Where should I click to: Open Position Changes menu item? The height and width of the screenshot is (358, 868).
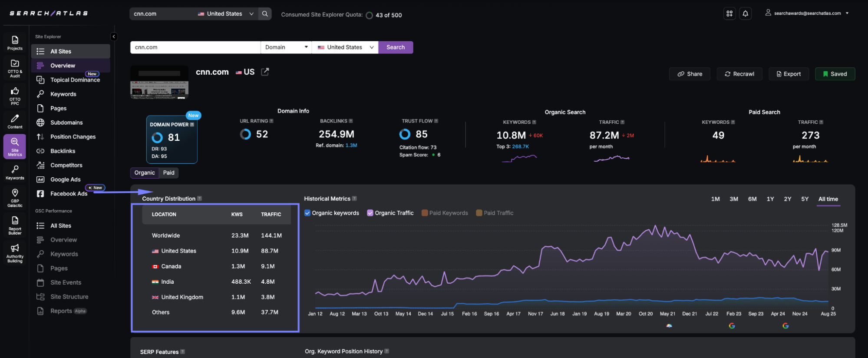(x=70, y=137)
